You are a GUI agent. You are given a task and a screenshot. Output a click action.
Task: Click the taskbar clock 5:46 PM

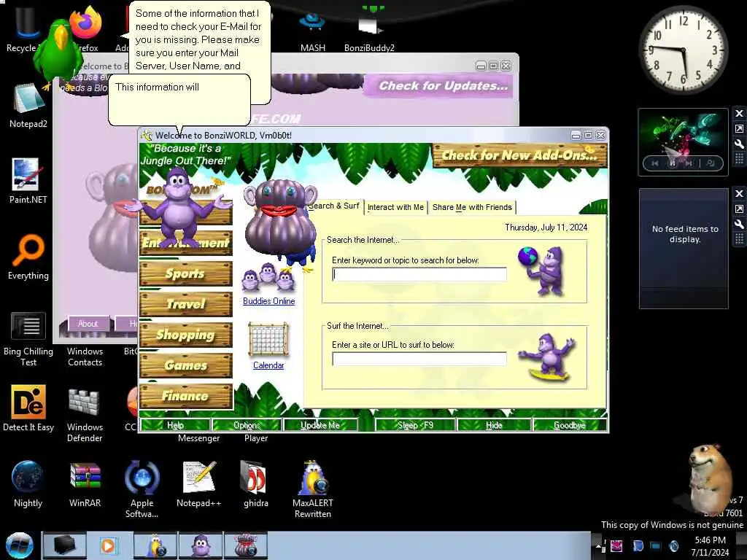(710, 545)
